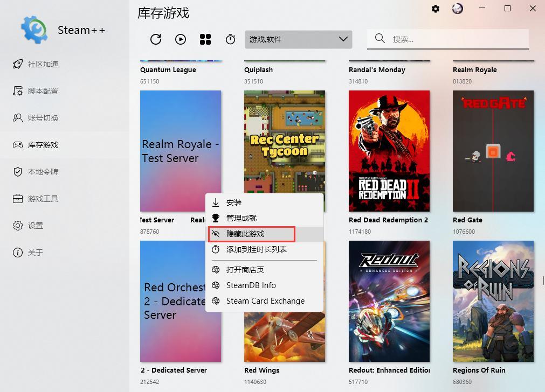
Task: Click app ID 351510
Action: pos(253,81)
